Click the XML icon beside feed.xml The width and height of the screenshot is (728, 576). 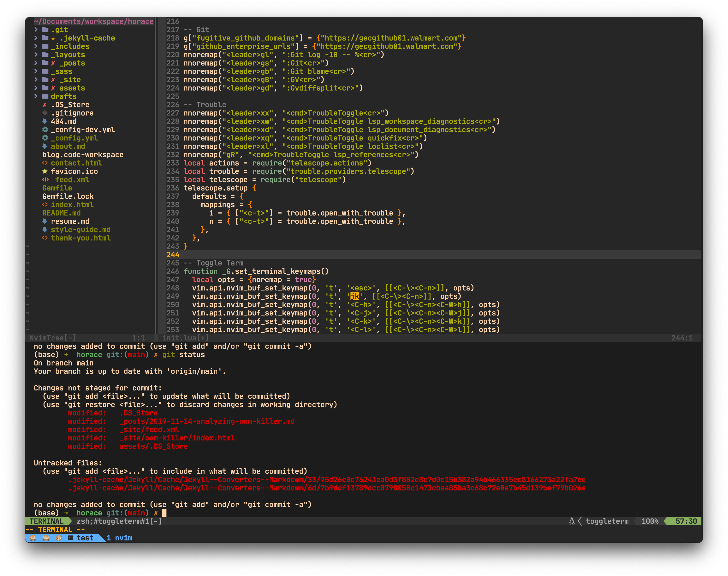coord(45,179)
